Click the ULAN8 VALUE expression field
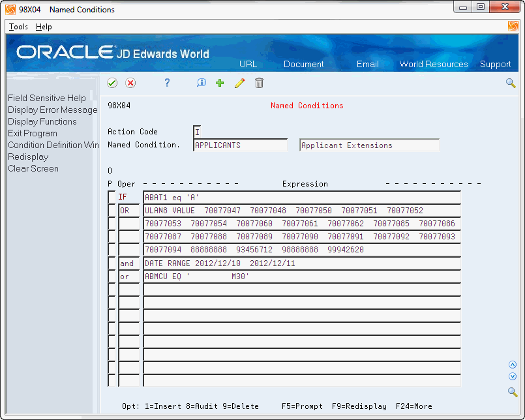 click(x=302, y=211)
